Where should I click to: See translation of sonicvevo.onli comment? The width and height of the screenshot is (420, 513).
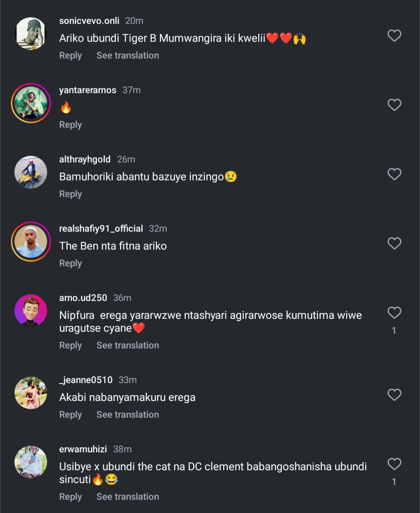128,56
